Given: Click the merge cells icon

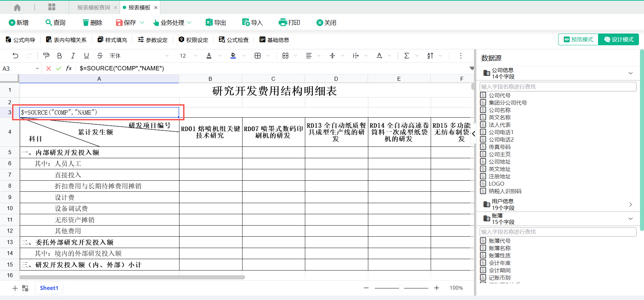Looking at the screenshot, I should tap(285, 56).
